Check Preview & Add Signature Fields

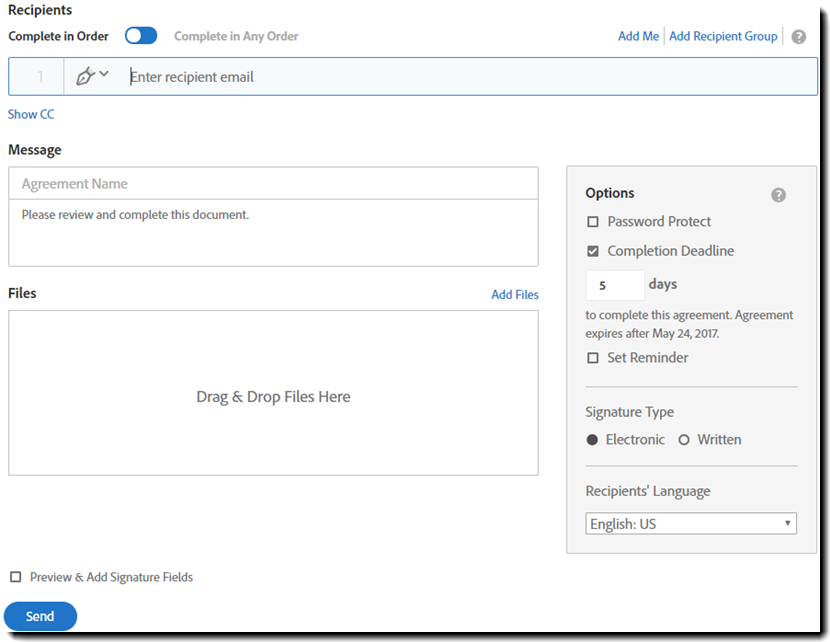click(15, 577)
